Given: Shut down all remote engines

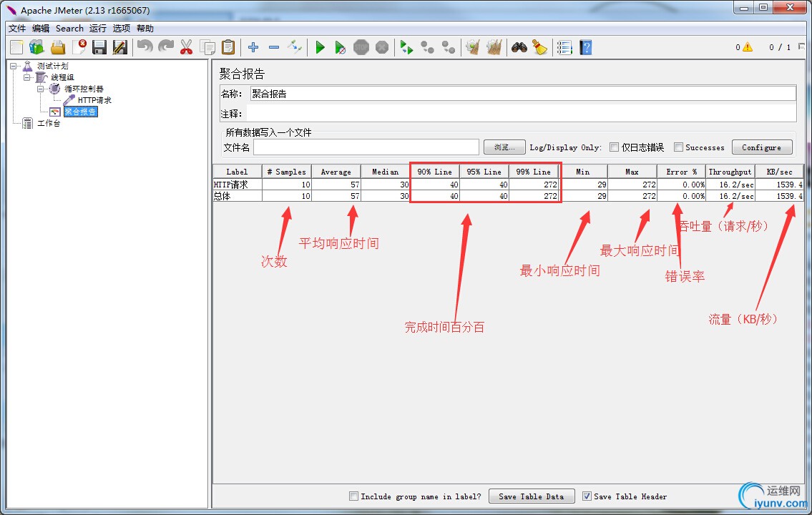Looking at the screenshot, I should pyautogui.click(x=449, y=48).
